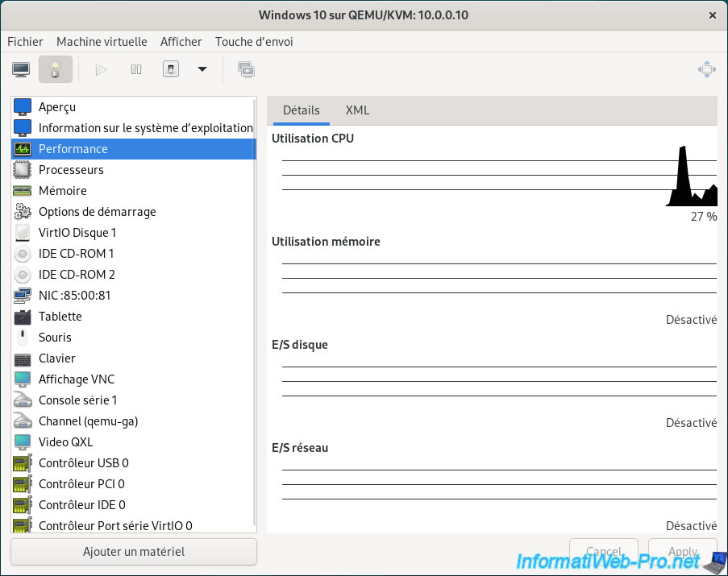The width and height of the screenshot is (728, 576).
Task: Select the Performance graph icon
Action: point(23,149)
